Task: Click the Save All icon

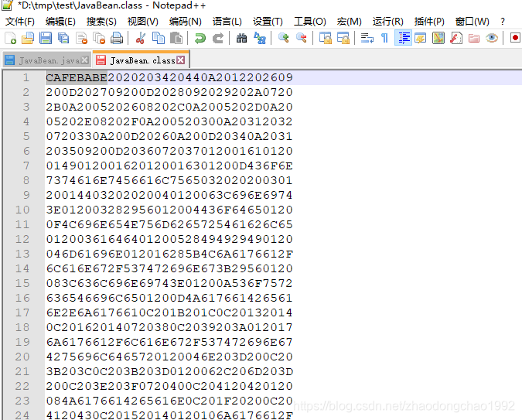Action: (63, 38)
